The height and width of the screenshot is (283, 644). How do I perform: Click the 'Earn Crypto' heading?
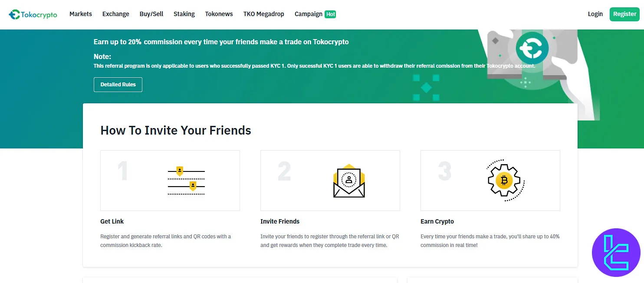point(437,221)
